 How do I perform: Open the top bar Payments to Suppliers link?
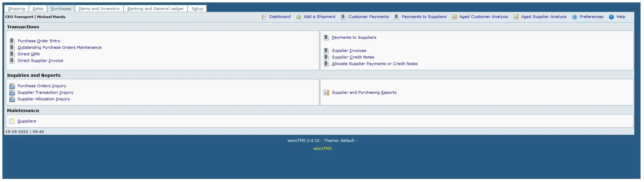click(424, 17)
